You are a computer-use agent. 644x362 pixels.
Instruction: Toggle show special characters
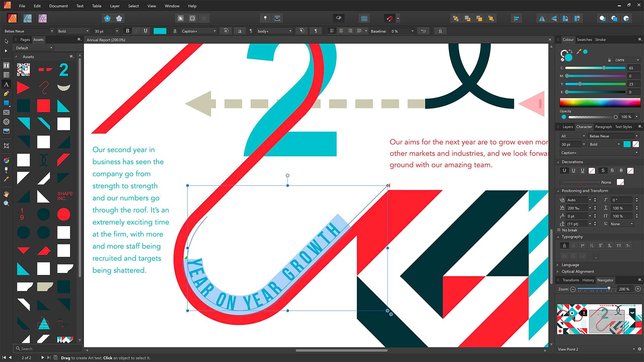click(x=316, y=31)
